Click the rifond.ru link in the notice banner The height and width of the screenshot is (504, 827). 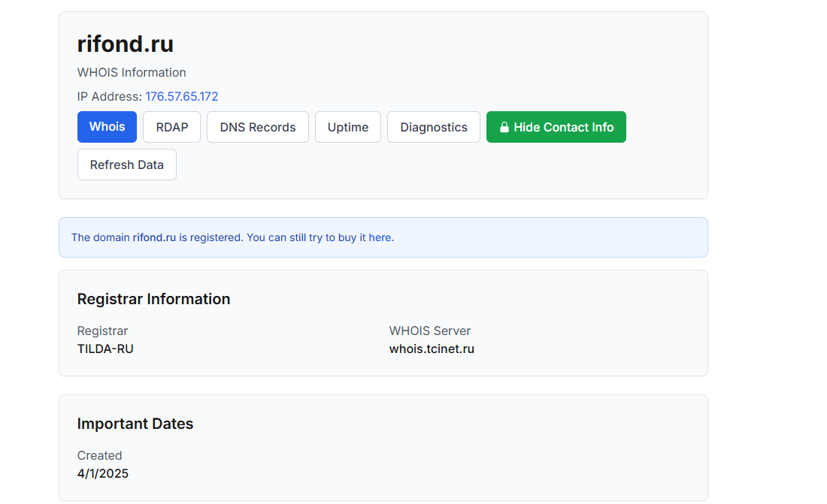[x=154, y=237]
